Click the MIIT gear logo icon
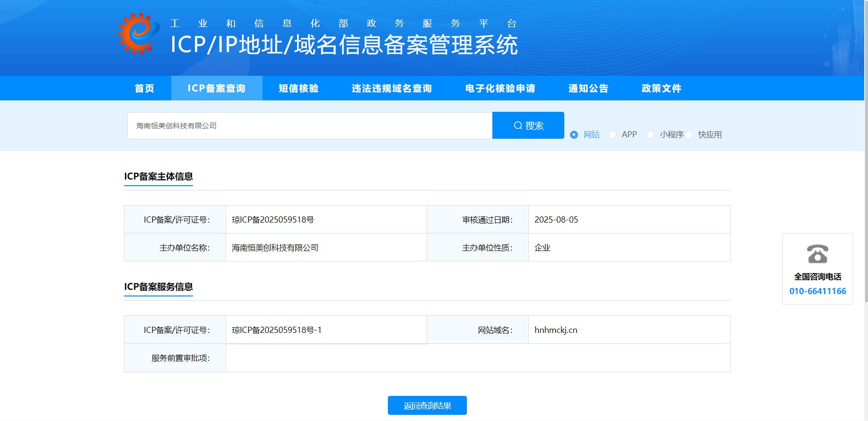The width and height of the screenshot is (868, 421). pos(138,34)
